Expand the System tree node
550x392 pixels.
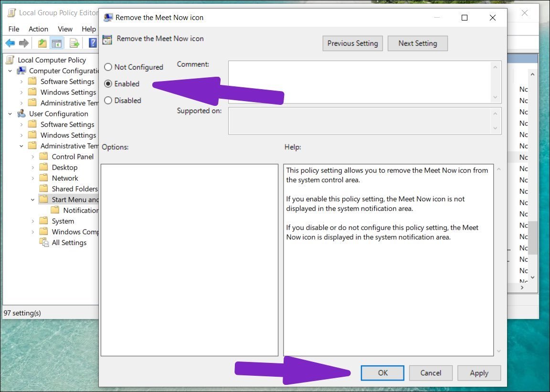tap(32, 221)
